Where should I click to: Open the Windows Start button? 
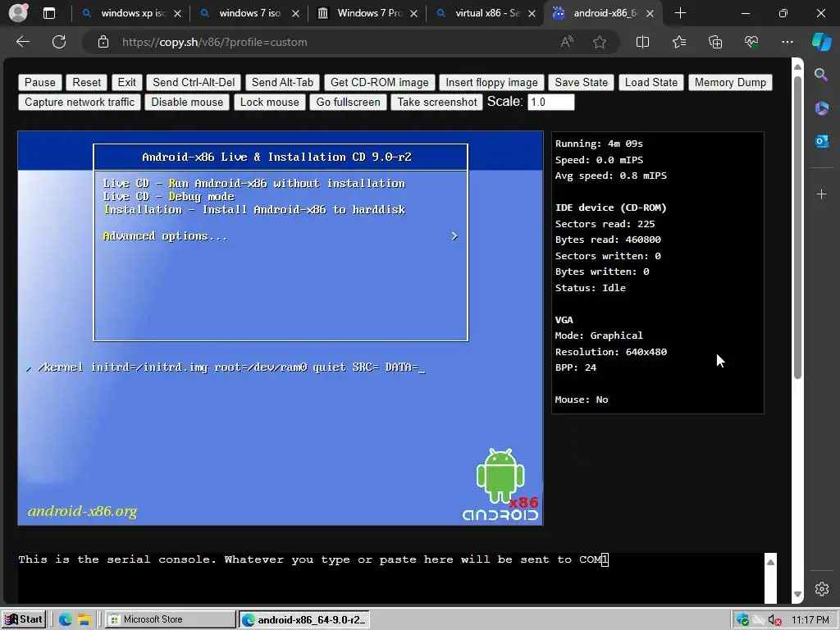[24, 619]
